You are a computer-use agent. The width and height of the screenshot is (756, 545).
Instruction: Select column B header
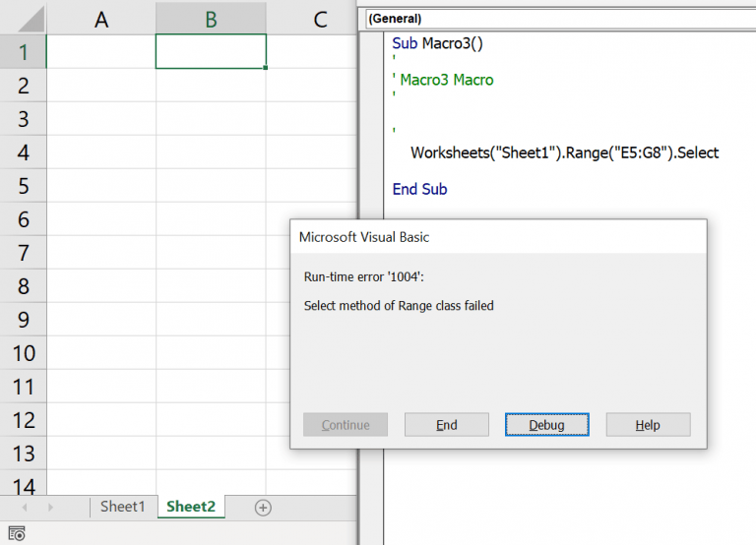coord(211,20)
